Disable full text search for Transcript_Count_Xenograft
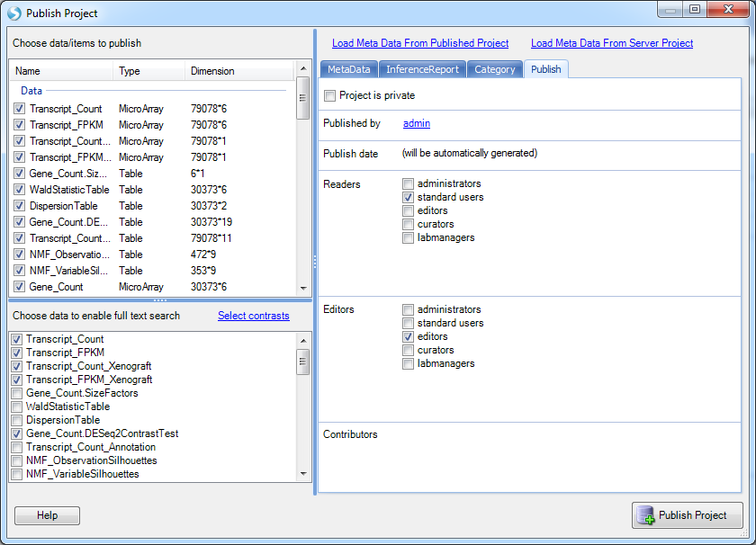This screenshot has width=756, height=545. pyautogui.click(x=16, y=366)
